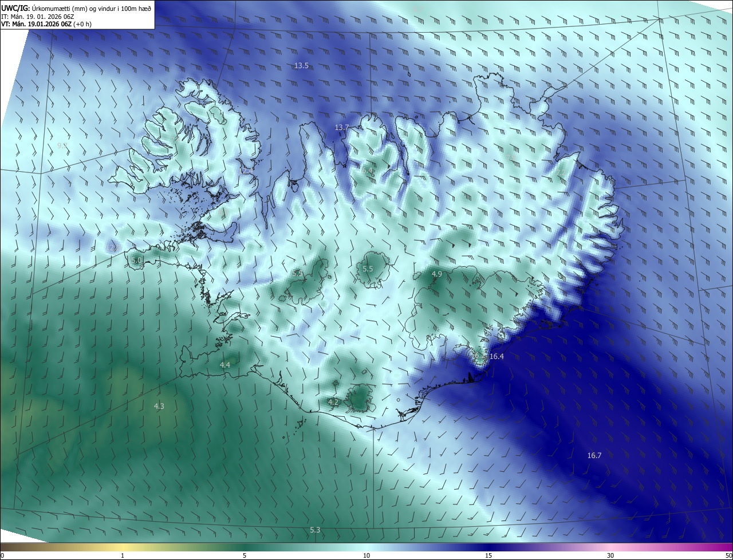The image size is (733, 560).
Task: Click the 4.3 value label over the sea
Action: click(159, 407)
